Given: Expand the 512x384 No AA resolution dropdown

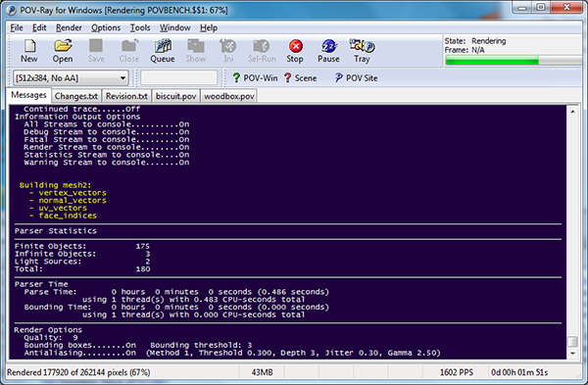Looking at the screenshot, I should click(71, 78).
